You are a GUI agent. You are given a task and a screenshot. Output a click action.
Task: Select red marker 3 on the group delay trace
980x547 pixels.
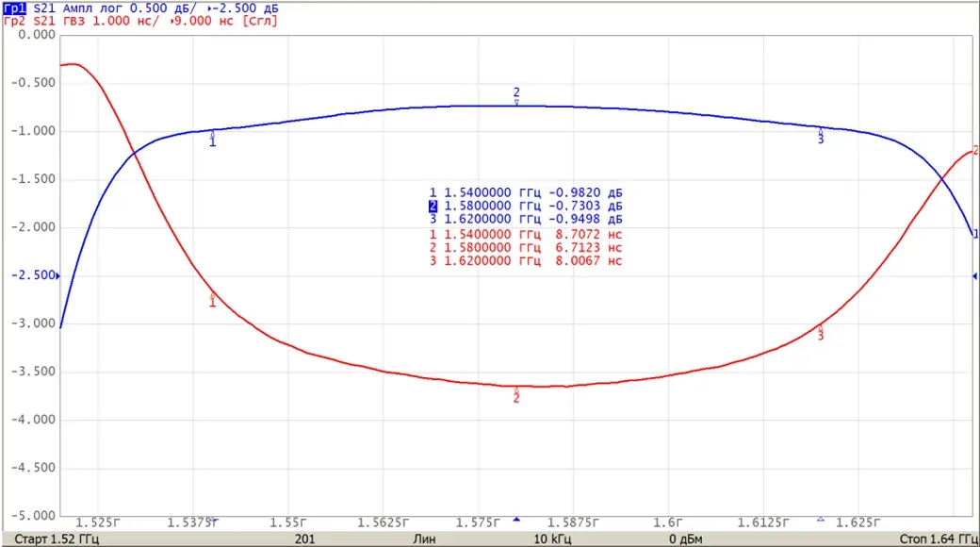(821, 332)
